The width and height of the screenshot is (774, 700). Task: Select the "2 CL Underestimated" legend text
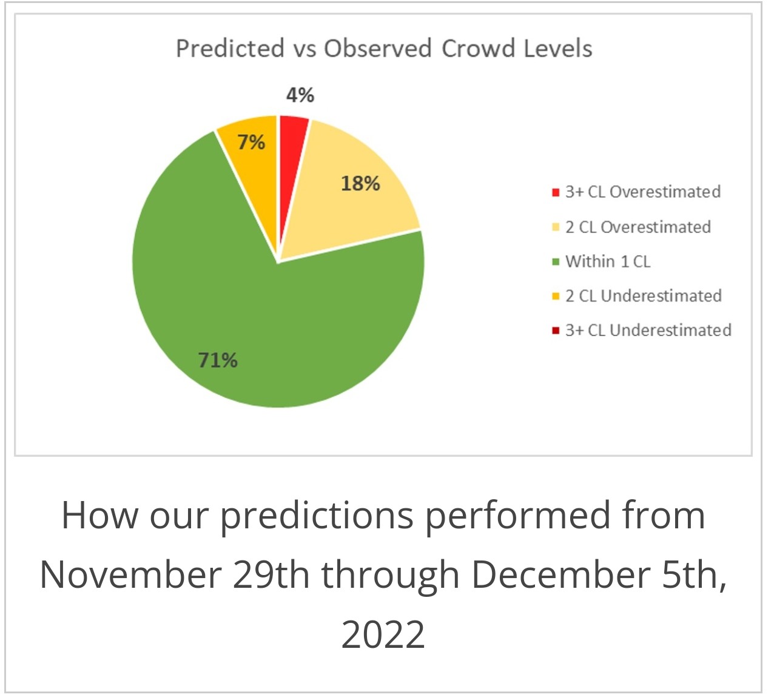pyautogui.click(x=643, y=296)
